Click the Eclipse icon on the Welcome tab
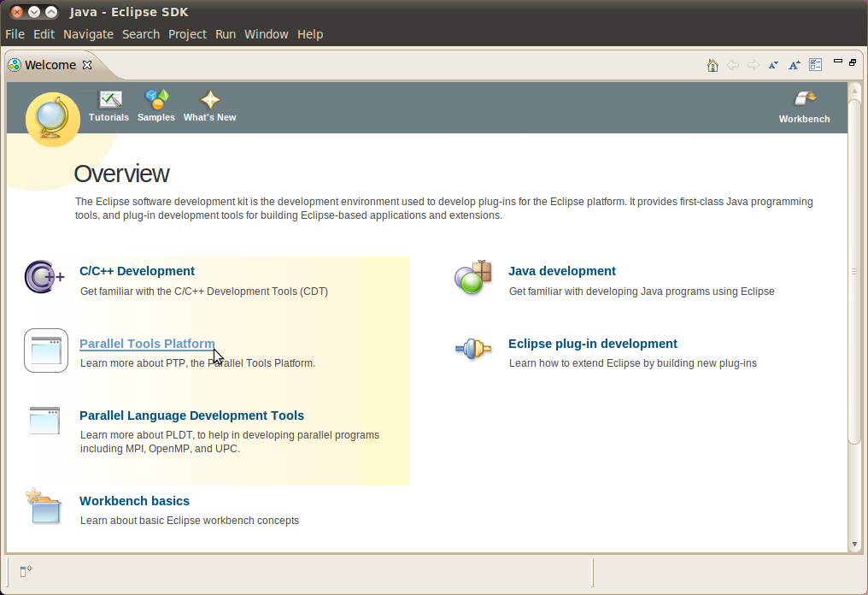This screenshot has height=595, width=868. (x=15, y=65)
